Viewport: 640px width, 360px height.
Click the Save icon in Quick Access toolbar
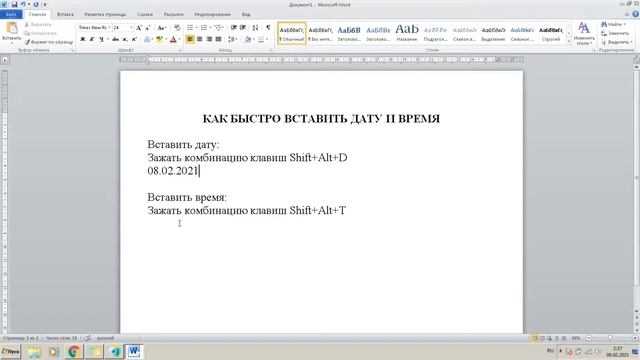pyautogui.click(x=14, y=4)
